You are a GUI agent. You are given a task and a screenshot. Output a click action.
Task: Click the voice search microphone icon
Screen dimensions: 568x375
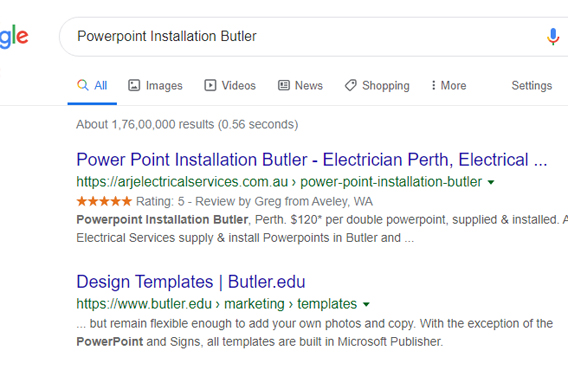pyautogui.click(x=553, y=37)
